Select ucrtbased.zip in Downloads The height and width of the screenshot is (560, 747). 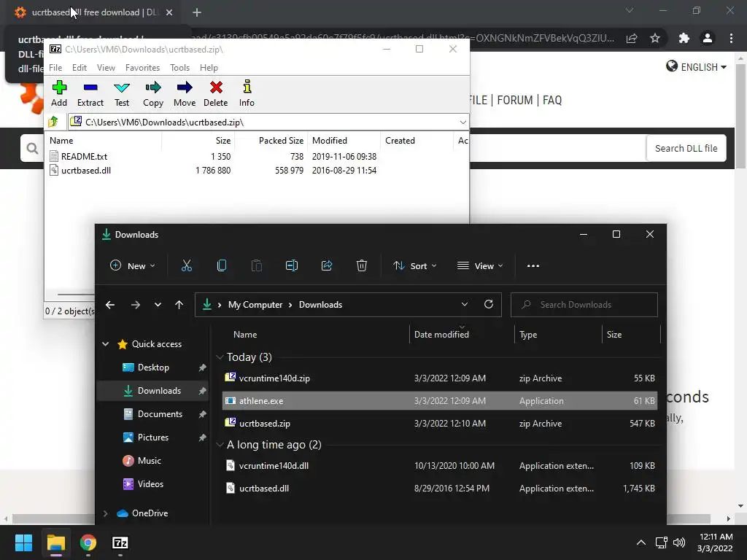pyautogui.click(x=440, y=424)
